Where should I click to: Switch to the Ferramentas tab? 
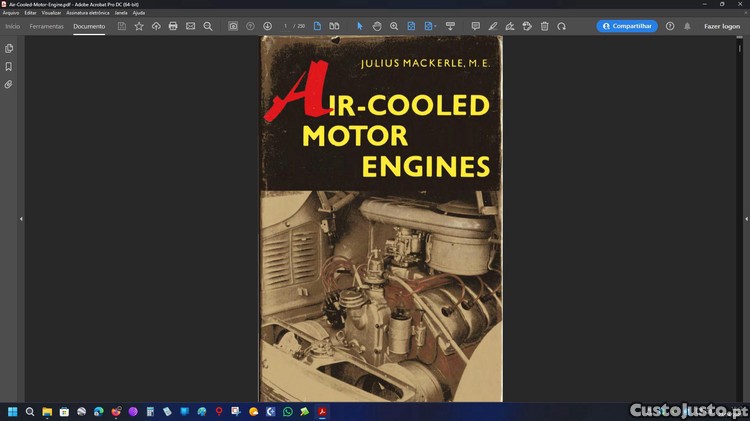tap(47, 26)
